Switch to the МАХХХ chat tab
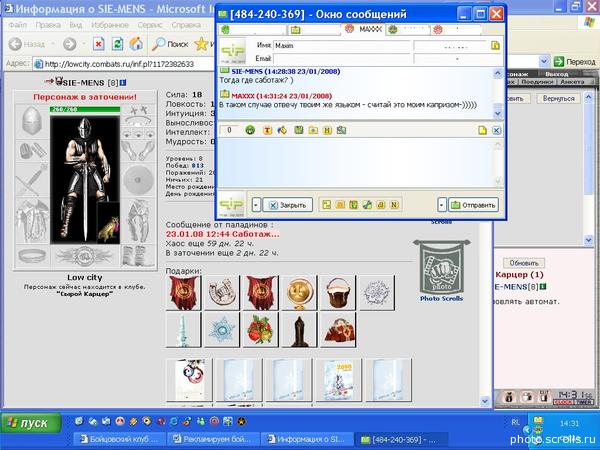 point(364,29)
